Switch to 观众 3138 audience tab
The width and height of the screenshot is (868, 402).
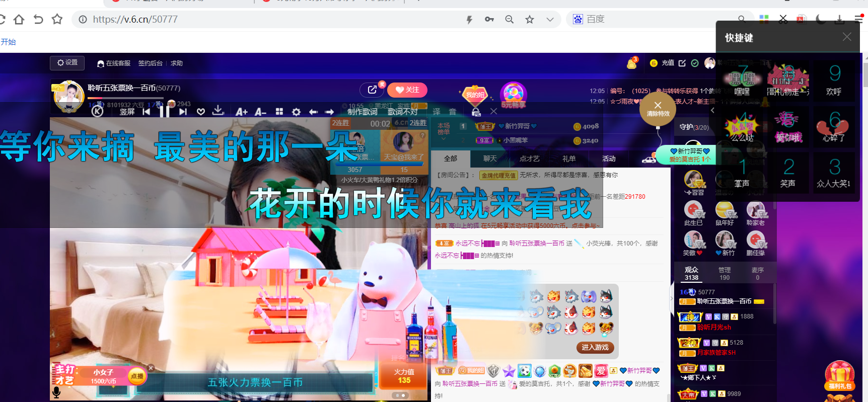[691, 273]
